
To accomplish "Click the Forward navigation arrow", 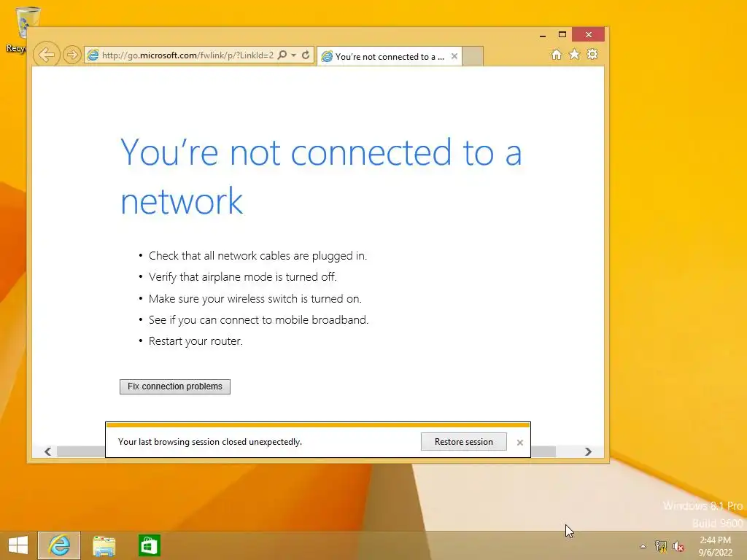I will [72, 55].
